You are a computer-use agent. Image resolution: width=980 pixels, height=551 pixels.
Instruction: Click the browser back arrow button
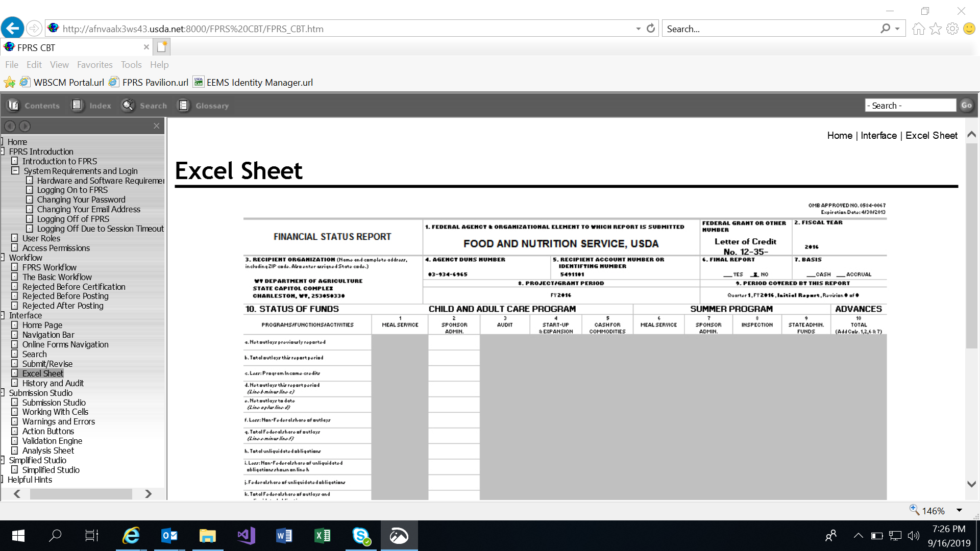pyautogui.click(x=12, y=28)
